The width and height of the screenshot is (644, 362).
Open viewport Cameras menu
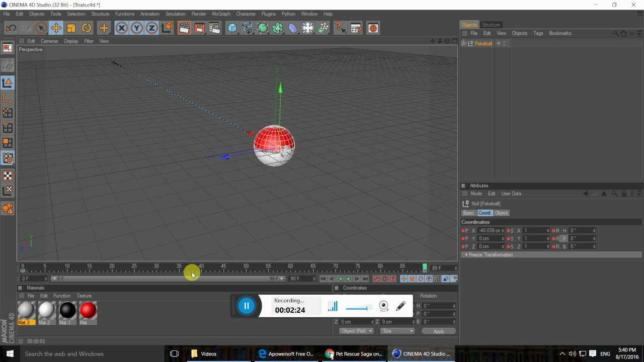click(x=49, y=41)
